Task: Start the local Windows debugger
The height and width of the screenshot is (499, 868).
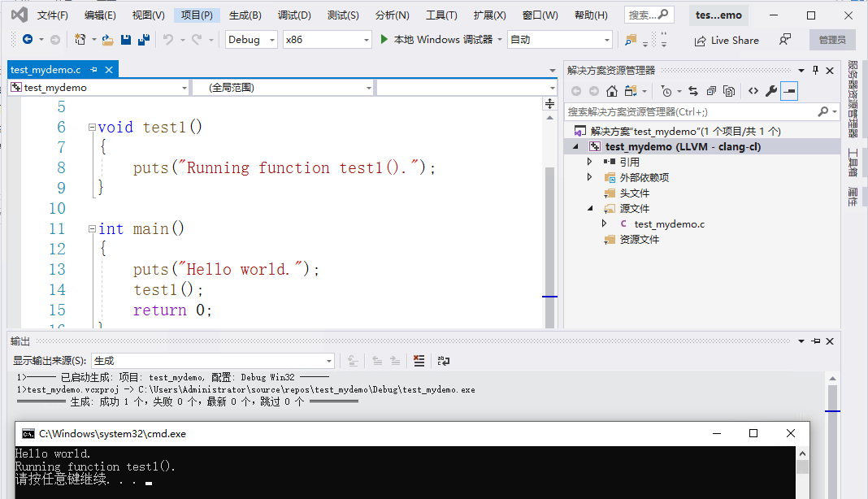Action: [436, 39]
